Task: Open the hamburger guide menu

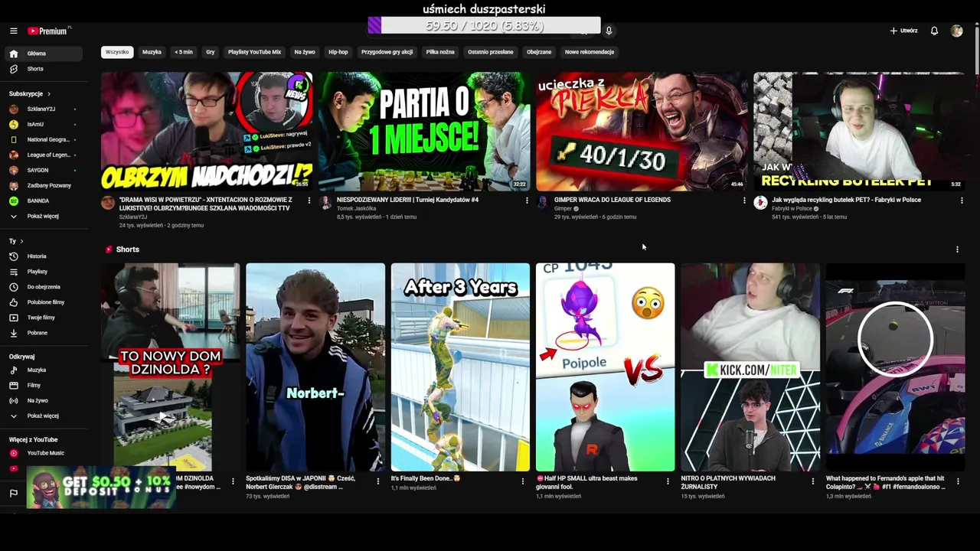Action: click(x=13, y=31)
